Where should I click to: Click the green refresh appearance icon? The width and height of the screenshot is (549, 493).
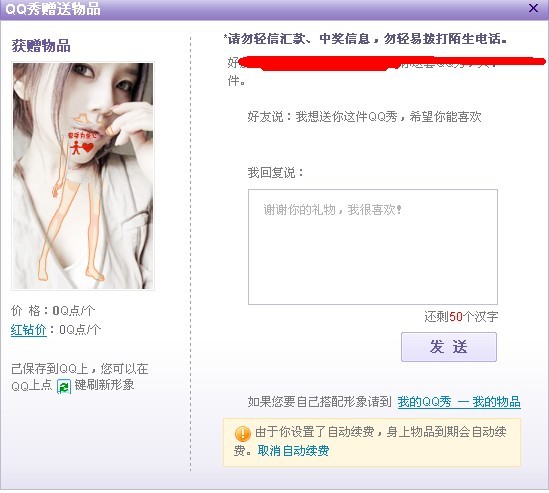(64, 387)
